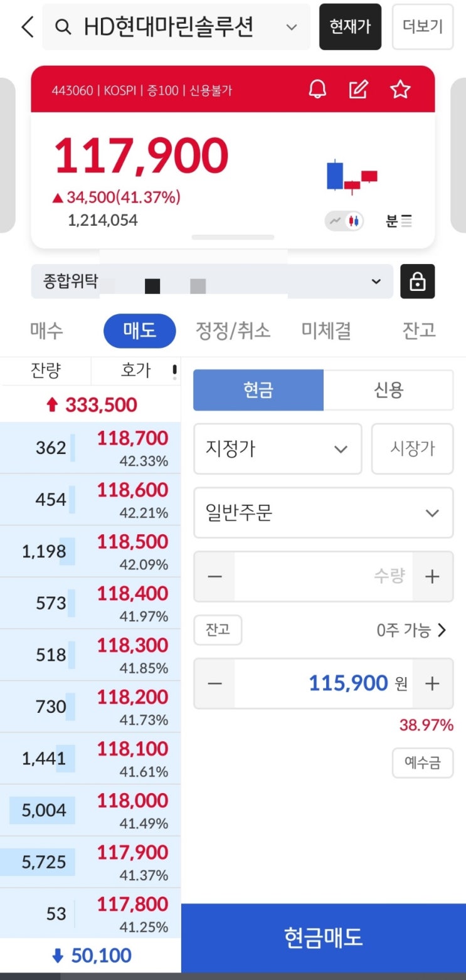Open the 미체결 tab
466x980 pixels.
pyautogui.click(x=326, y=330)
